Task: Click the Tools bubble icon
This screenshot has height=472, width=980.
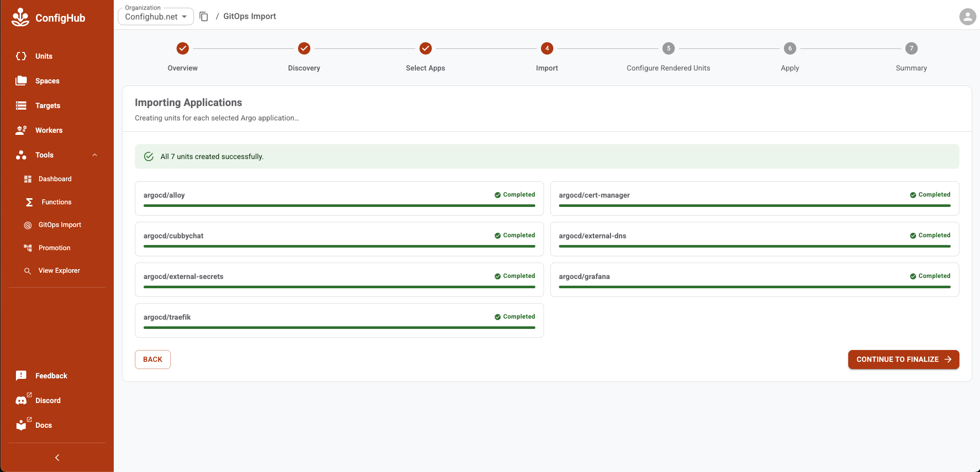Action: 21,155
